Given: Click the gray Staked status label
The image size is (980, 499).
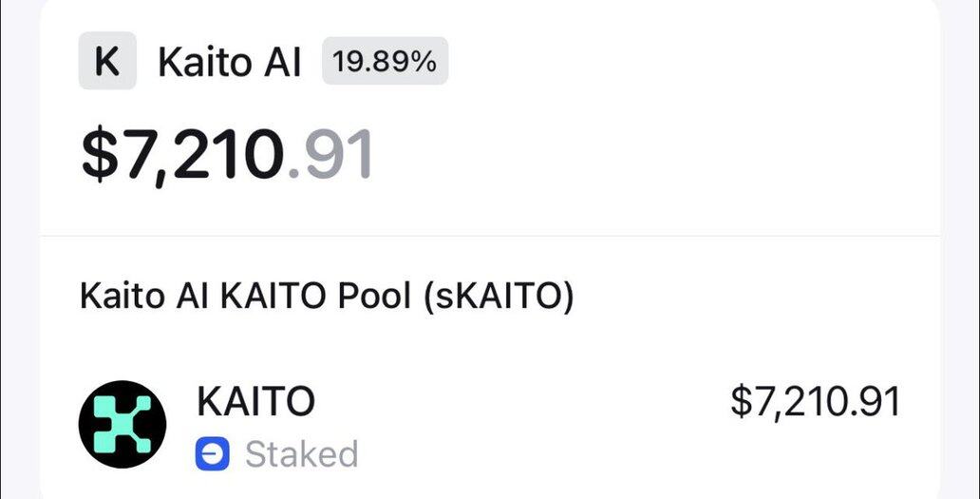Looking at the screenshot, I should [x=302, y=454].
